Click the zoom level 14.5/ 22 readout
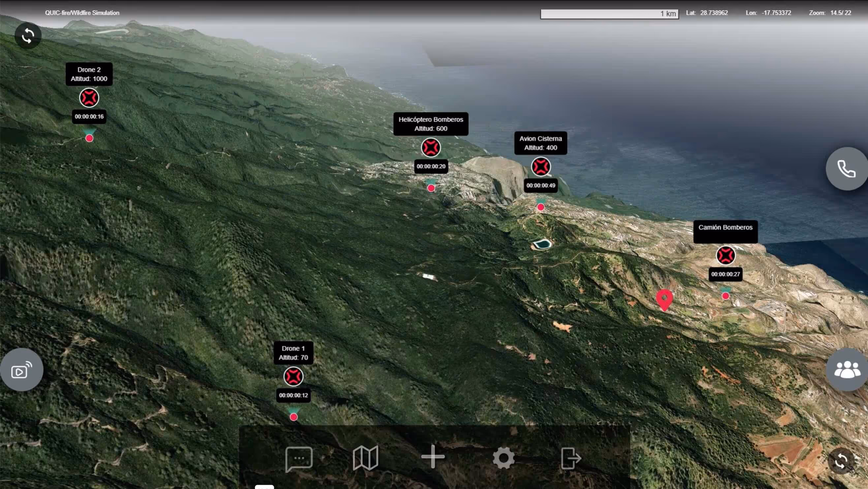The width and height of the screenshot is (868, 489). tap(840, 13)
